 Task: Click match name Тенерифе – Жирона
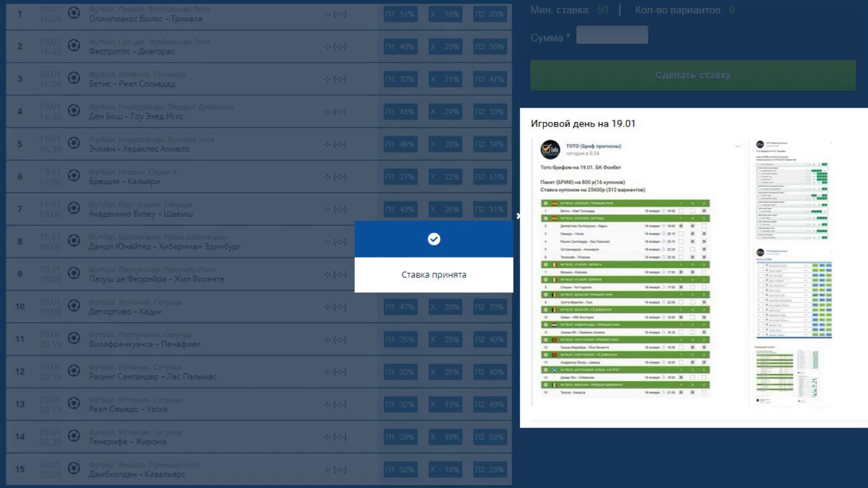(127, 442)
